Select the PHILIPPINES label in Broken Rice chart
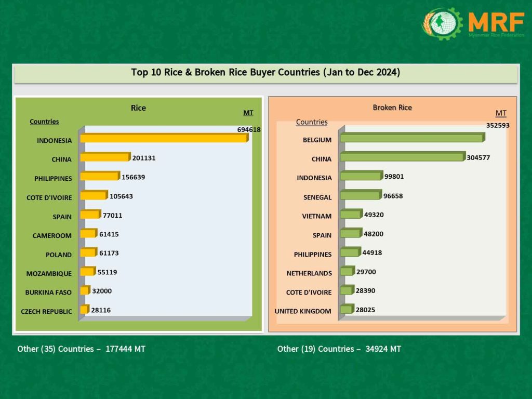532x399 pixels. click(312, 255)
